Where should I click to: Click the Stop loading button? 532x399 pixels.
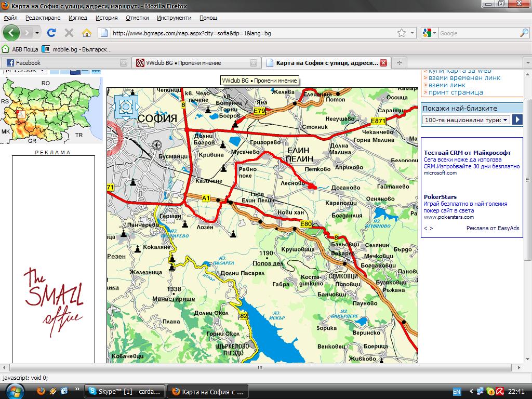point(69,33)
